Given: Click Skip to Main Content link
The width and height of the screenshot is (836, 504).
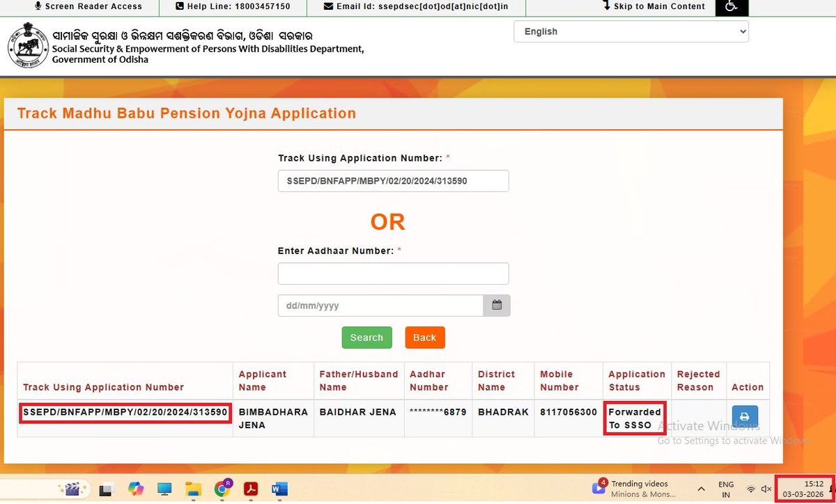Looking at the screenshot, I should (654, 6).
